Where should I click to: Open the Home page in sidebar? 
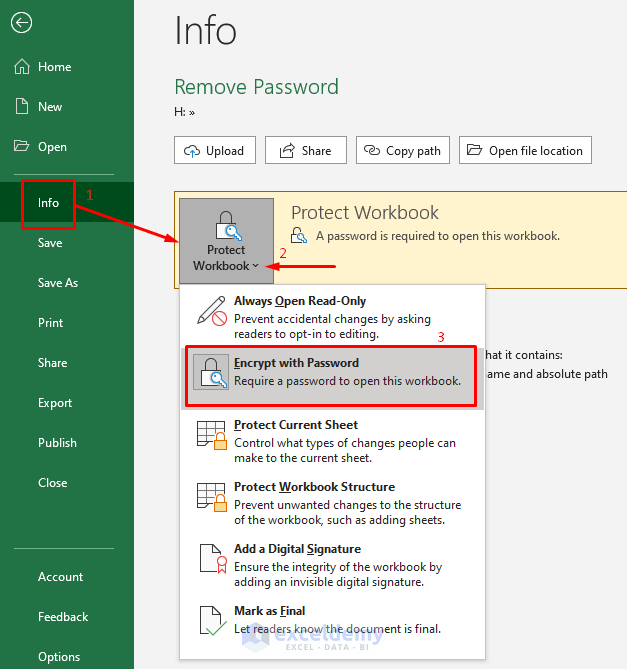click(x=67, y=67)
